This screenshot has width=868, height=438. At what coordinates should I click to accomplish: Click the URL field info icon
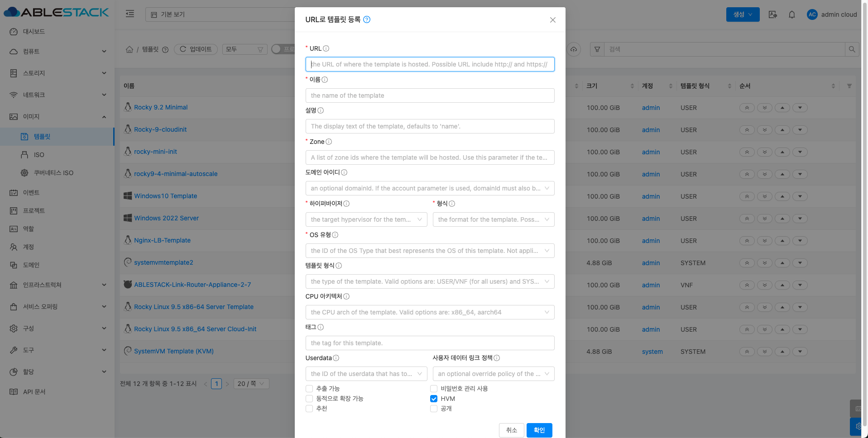[x=326, y=48]
